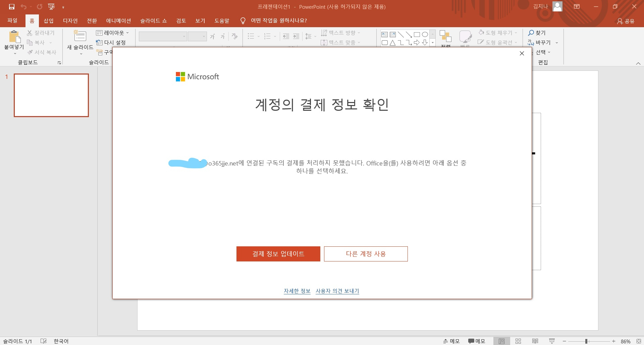Click the Save icon in quick access toolbar
The height and width of the screenshot is (345, 644).
(x=12, y=7)
